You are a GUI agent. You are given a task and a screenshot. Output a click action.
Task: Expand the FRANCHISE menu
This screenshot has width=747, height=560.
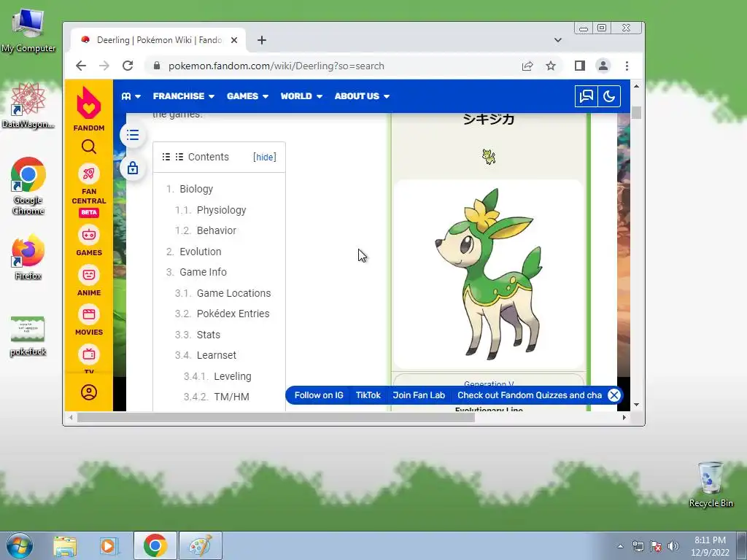[x=184, y=96]
